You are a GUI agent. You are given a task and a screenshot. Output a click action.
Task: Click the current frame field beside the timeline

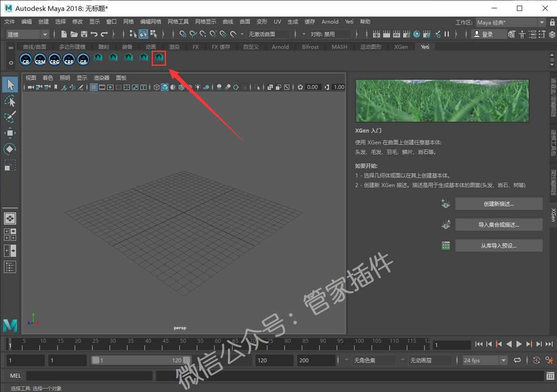pos(452,345)
